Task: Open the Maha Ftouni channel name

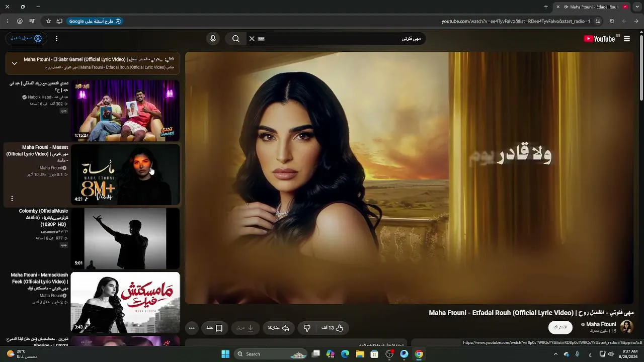Action: click(x=601, y=324)
